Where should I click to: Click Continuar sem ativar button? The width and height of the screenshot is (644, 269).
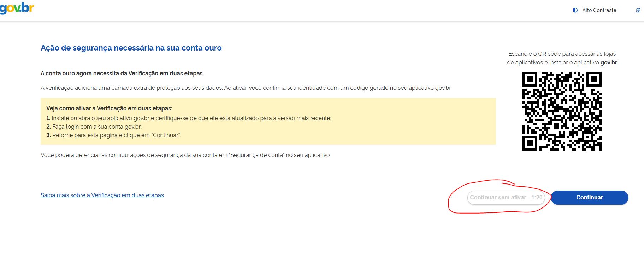[x=506, y=197]
